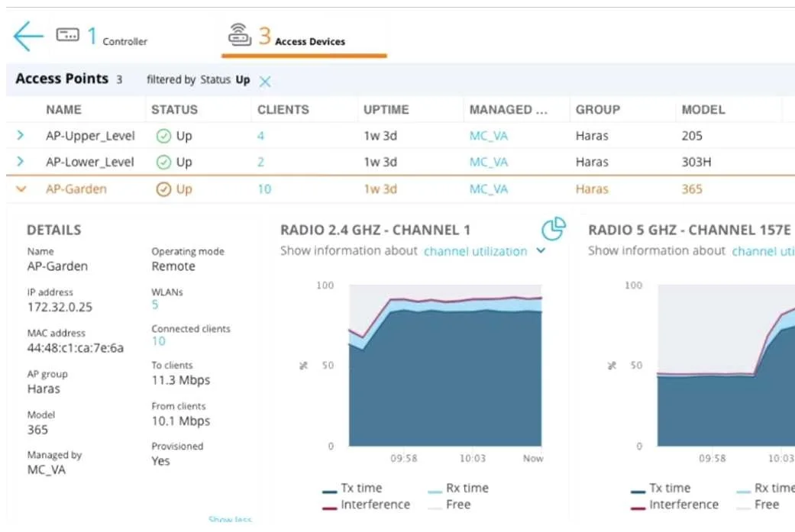Remove the Status Up filter
The width and height of the screenshot is (795, 532).
[265, 81]
